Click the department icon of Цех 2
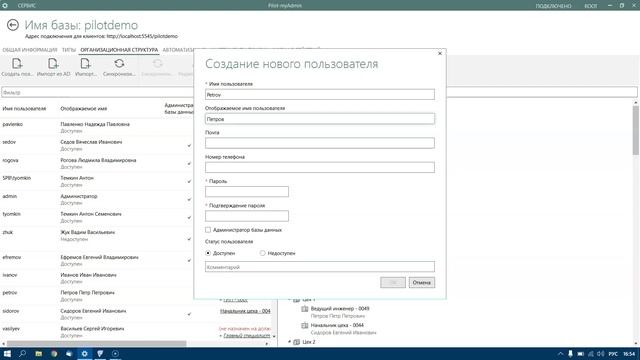The image size is (640, 360). coord(297,342)
